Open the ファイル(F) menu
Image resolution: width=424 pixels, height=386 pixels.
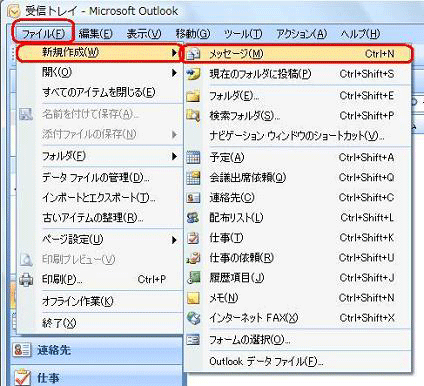click(43, 34)
